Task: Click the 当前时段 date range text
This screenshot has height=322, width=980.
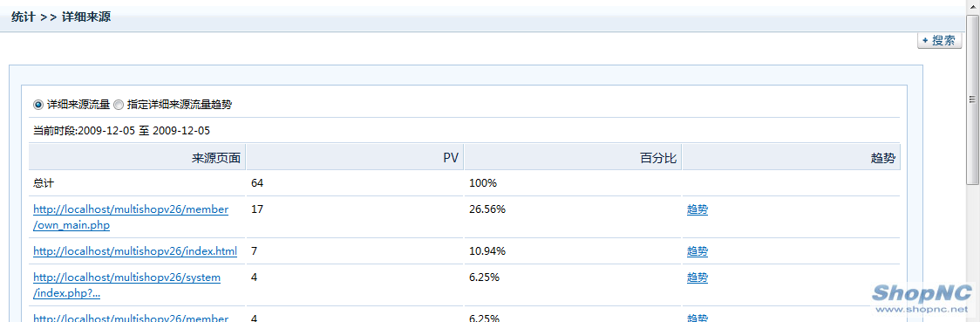Action: (122, 131)
